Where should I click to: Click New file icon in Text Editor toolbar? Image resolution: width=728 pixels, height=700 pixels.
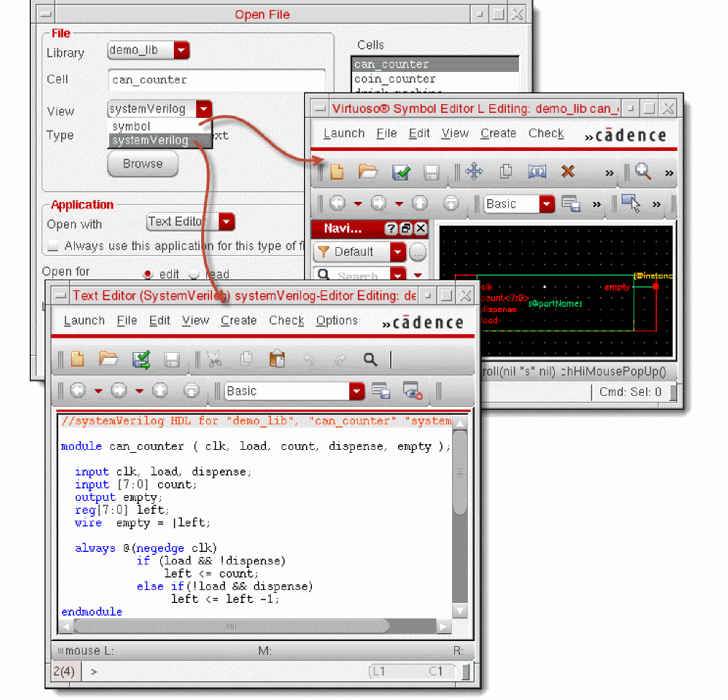click(77, 359)
